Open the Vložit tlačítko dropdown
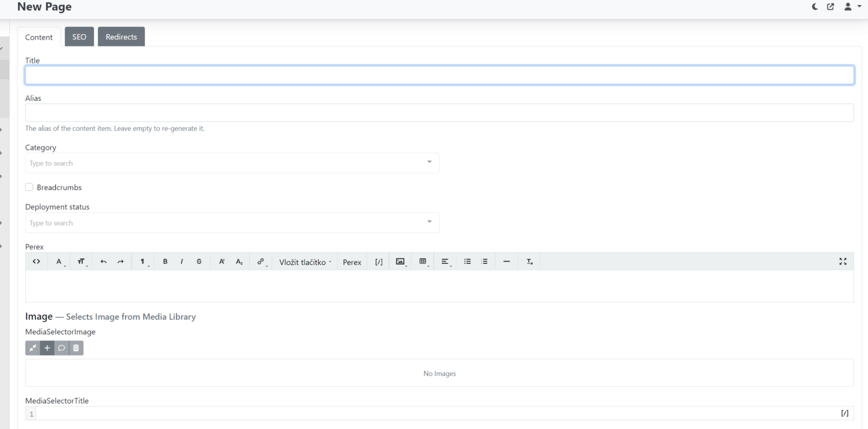 305,262
